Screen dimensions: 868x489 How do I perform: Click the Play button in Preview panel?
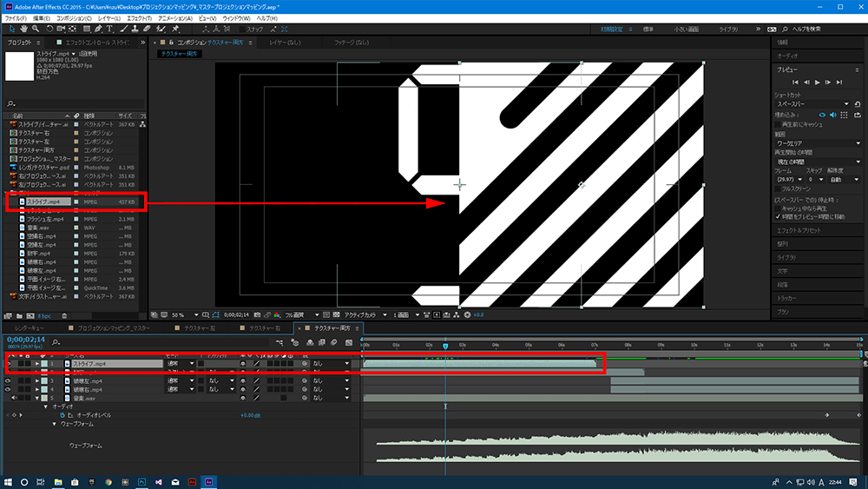tap(817, 82)
